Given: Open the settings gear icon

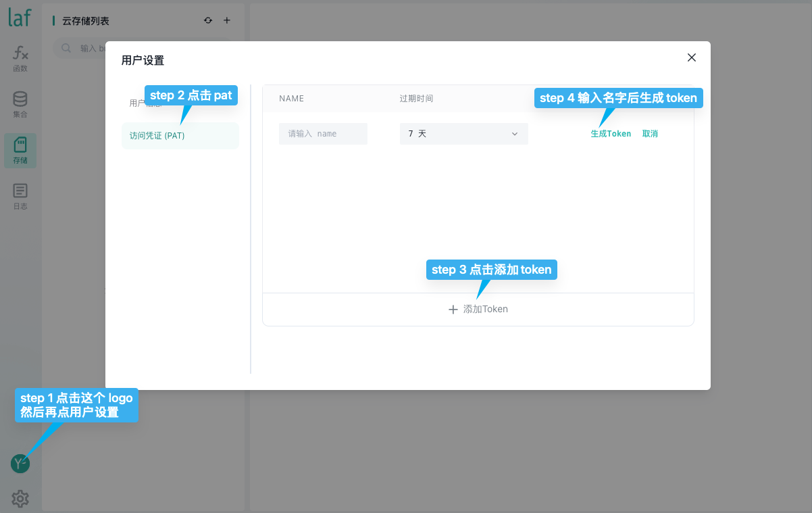Looking at the screenshot, I should 20,499.
